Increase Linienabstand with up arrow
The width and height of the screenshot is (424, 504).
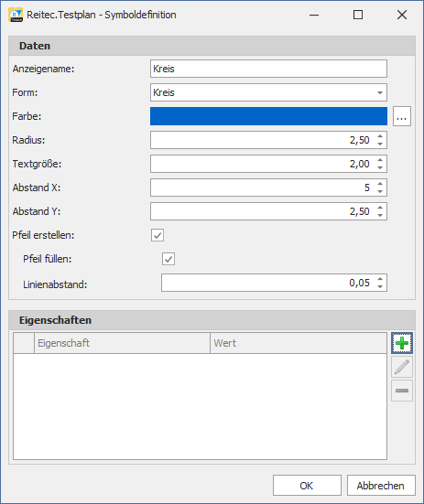click(380, 279)
